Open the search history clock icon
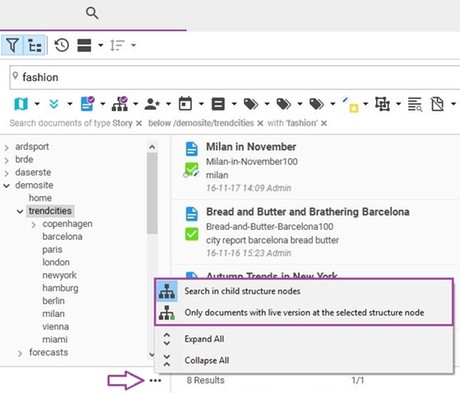The image size is (460, 393). pyautogui.click(x=62, y=45)
